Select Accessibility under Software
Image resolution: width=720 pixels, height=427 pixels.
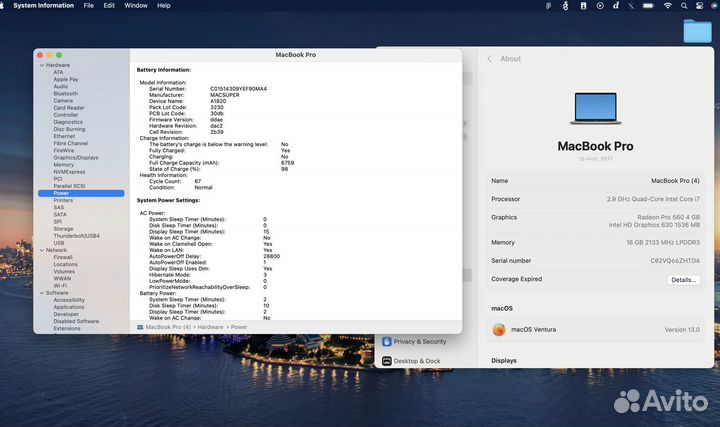pos(69,300)
